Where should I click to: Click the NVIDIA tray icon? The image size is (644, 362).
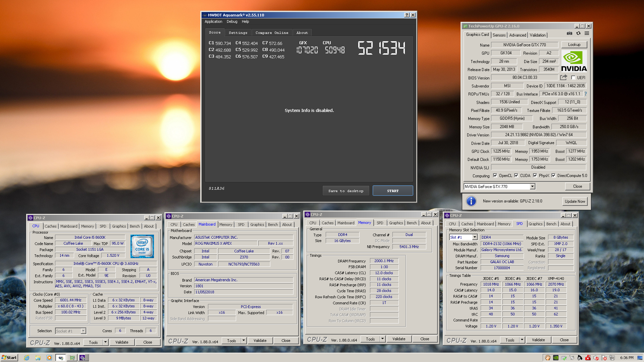click(556, 358)
